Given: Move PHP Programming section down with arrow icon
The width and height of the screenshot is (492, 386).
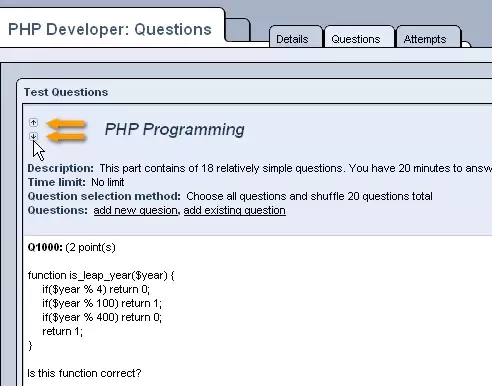Looking at the screenshot, I should 33,136.
